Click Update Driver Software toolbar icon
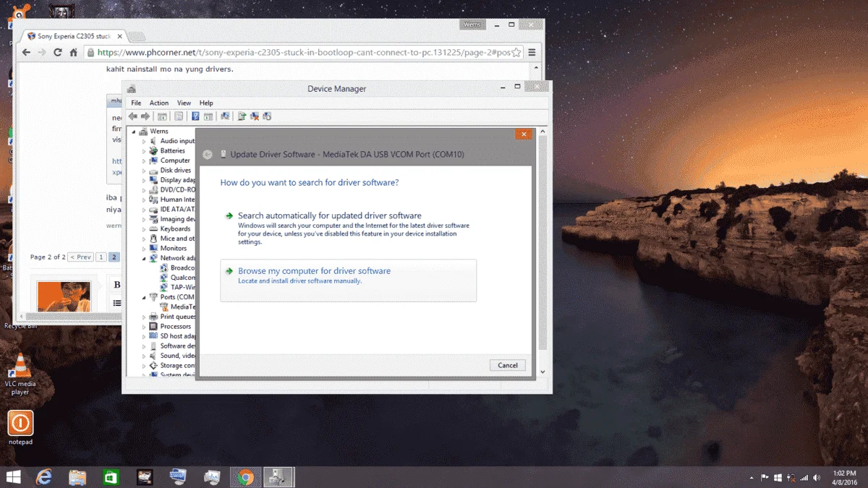The height and width of the screenshot is (488, 868). [x=242, y=116]
